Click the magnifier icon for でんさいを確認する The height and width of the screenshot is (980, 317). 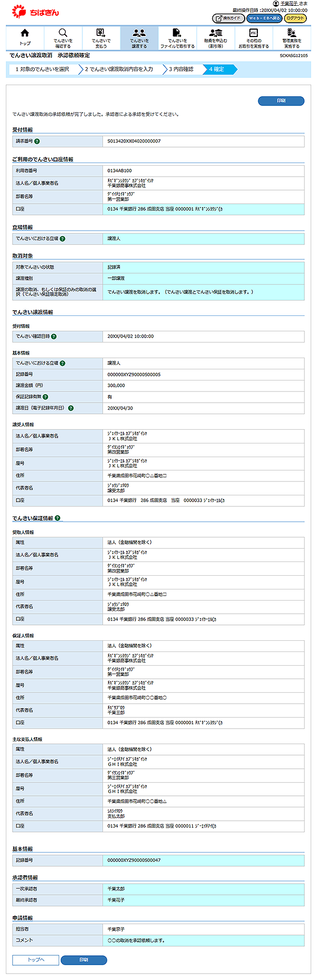63,33
